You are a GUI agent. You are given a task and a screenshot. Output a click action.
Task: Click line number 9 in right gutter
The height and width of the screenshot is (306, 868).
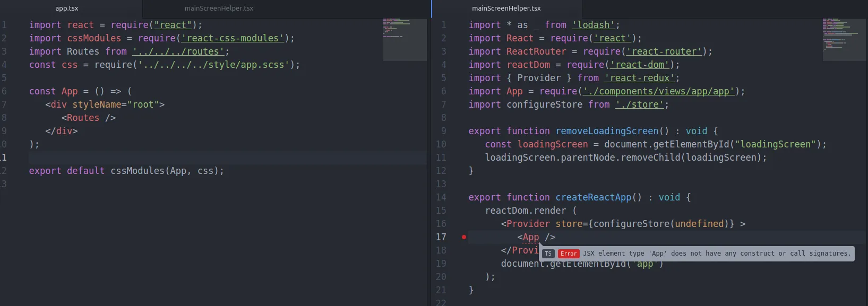[444, 131]
